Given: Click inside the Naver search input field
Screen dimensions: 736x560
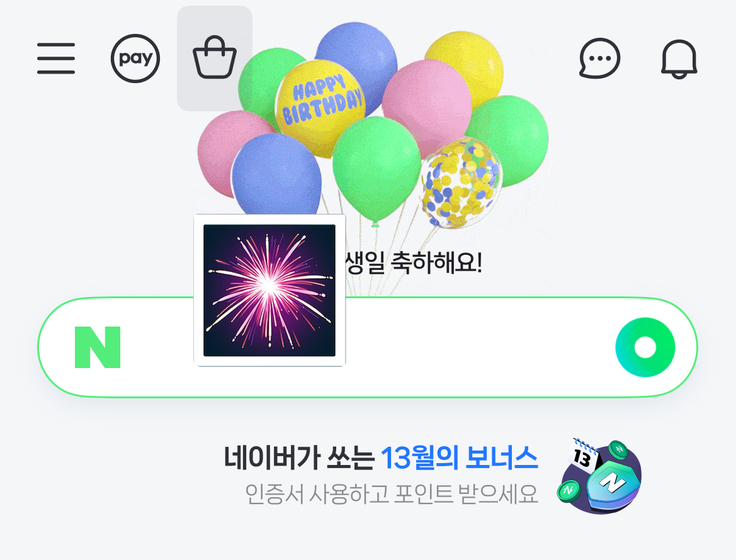Looking at the screenshot, I should point(367,347).
